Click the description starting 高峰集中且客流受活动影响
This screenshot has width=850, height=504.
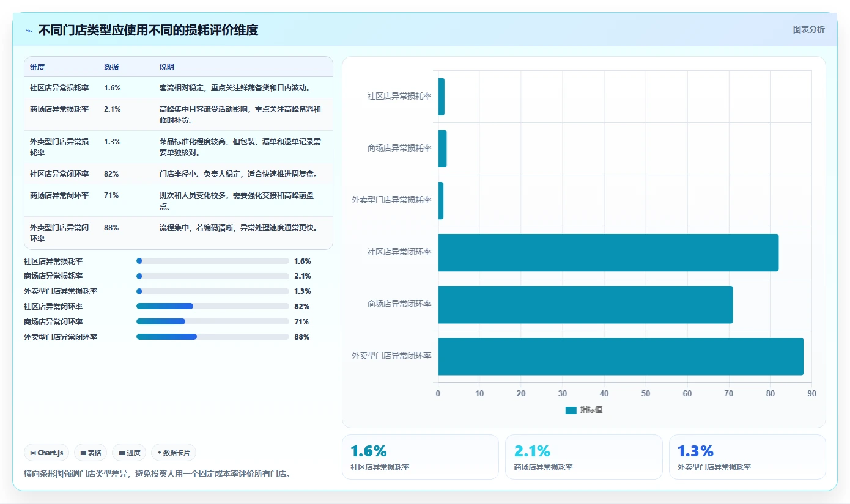[x=240, y=114]
